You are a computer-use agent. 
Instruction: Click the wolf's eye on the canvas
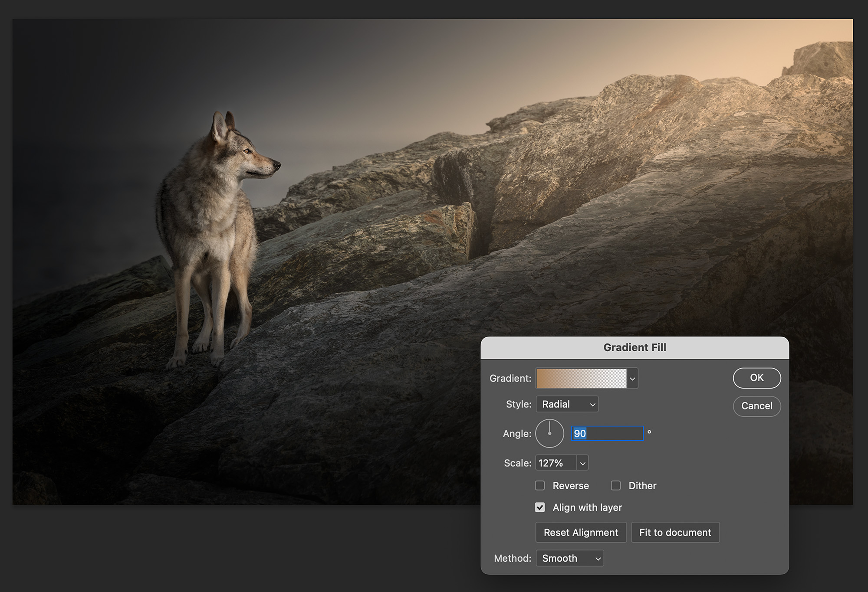247,151
